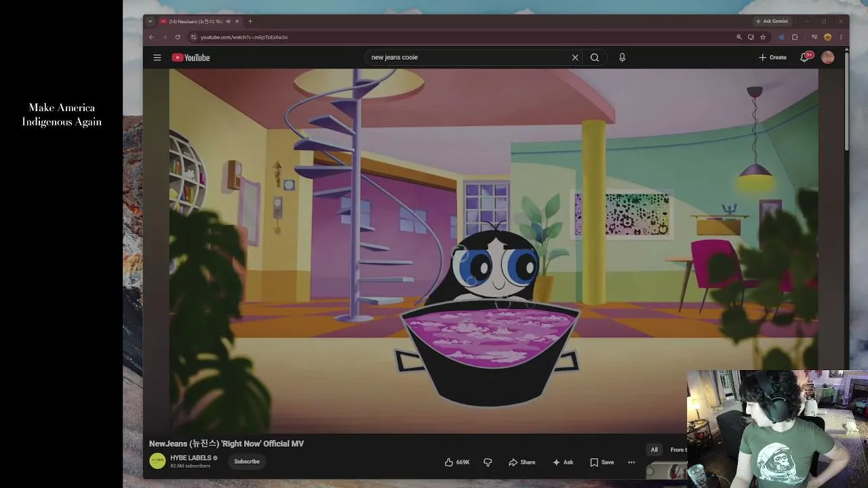Screen dimensions: 868x488
Task: Open the more actions three-dot menu
Action: (x=631, y=462)
